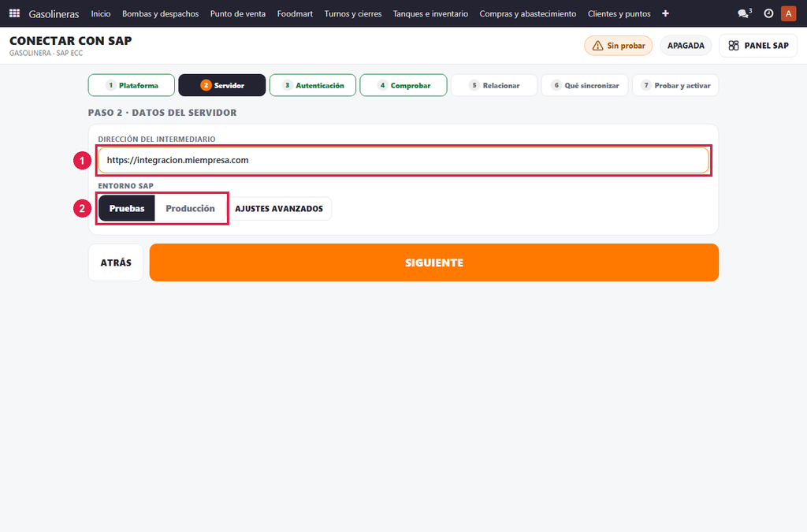
Task: Click the Sin probar status badge
Action: pos(618,46)
